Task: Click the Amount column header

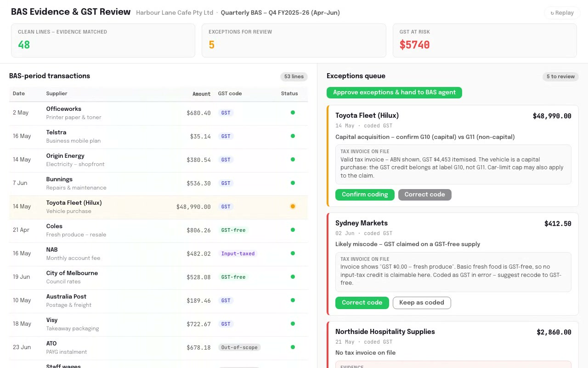Action: point(202,94)
